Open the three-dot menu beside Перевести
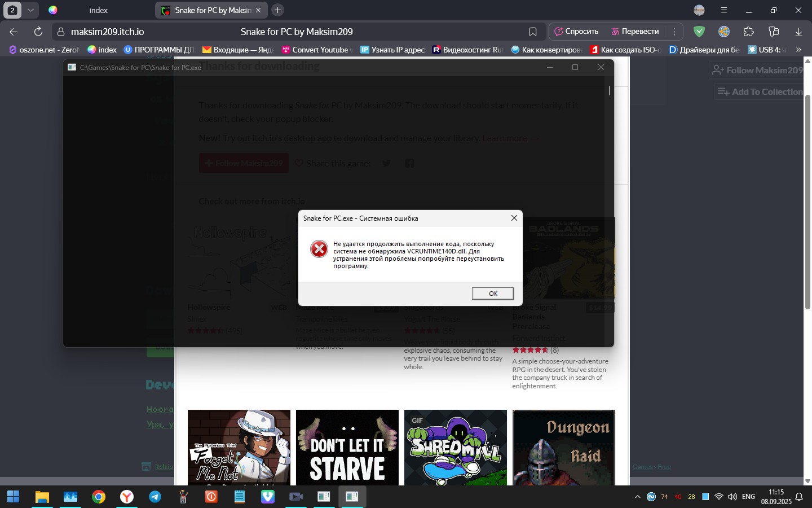This screenshot has height=508, width=812. (x=674, y=32)
